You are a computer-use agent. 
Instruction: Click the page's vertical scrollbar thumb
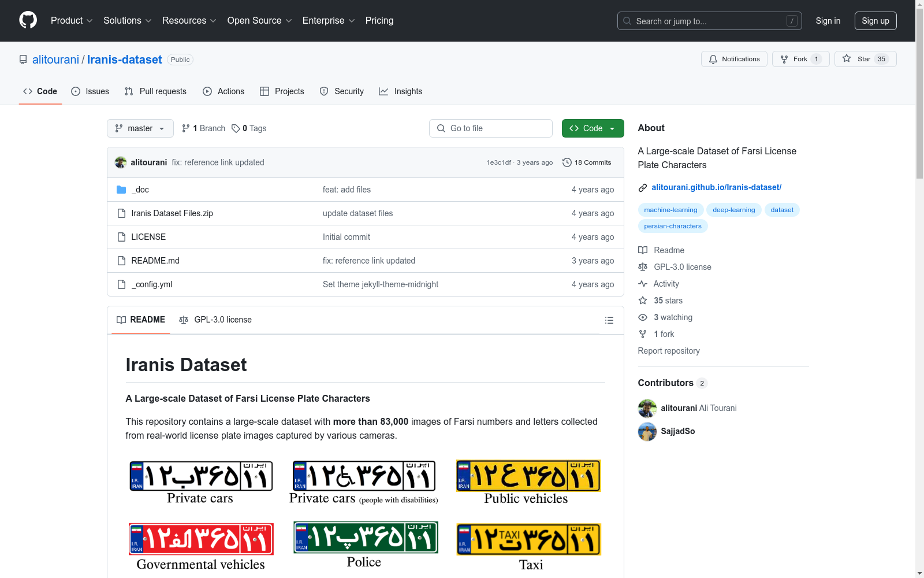(x=919, y=93)
